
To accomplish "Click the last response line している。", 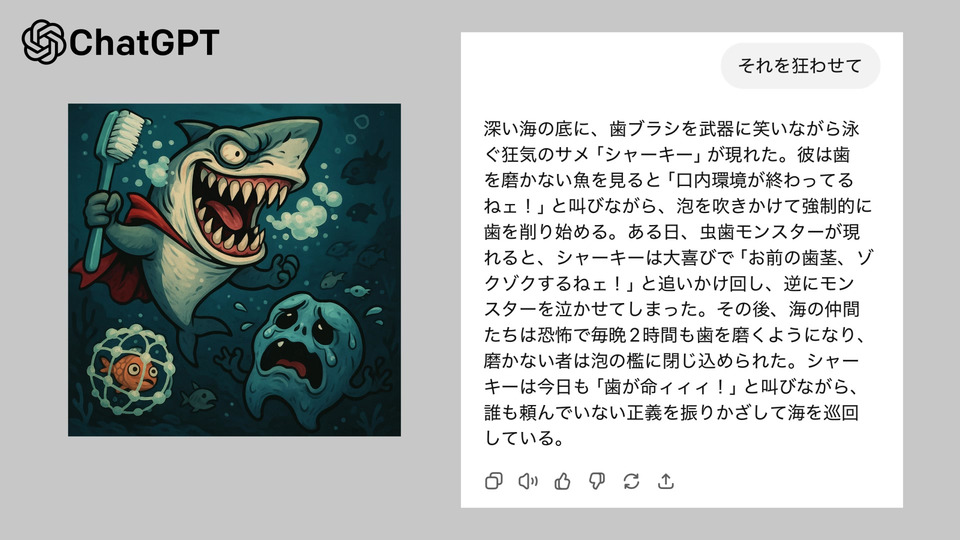I will pyautogui.click(x=524, y=438).
